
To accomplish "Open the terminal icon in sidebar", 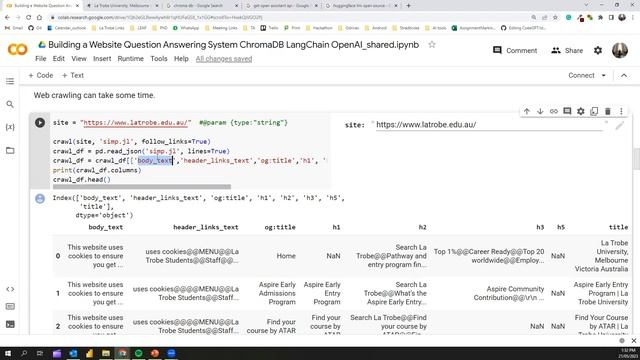I will coord(10,324).
